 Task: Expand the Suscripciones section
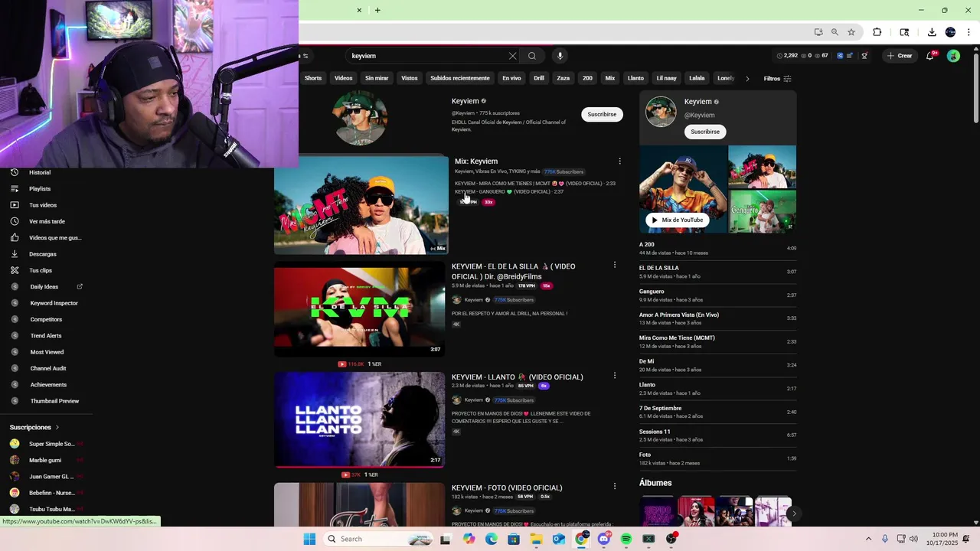(x=34, y=428)
